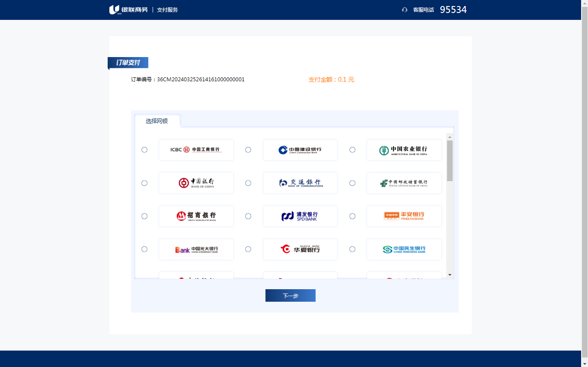Image resolution: width=588 pixels, height=367 pixels.
Task: Choose the Agricultural Bank of China card
Action: [404, 150]
